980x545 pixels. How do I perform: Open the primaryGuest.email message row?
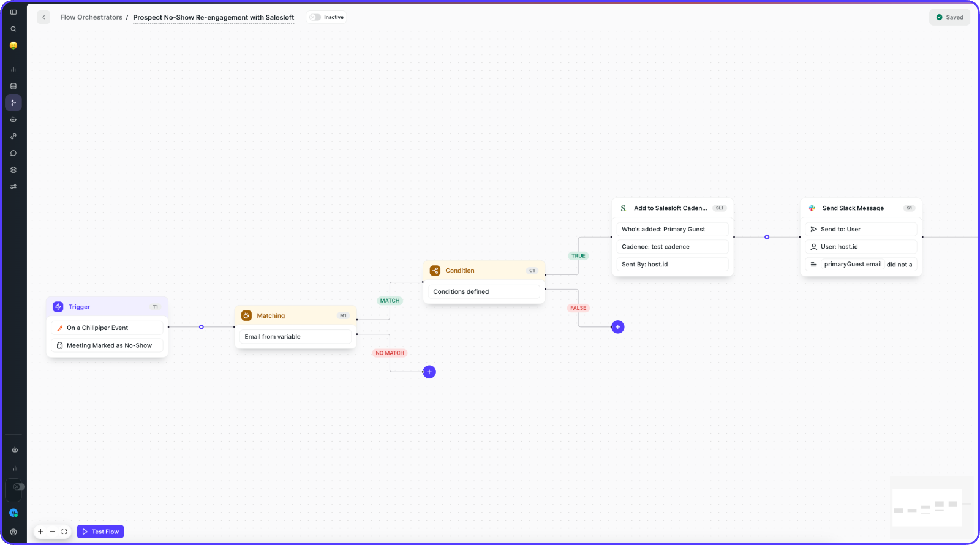861,265
